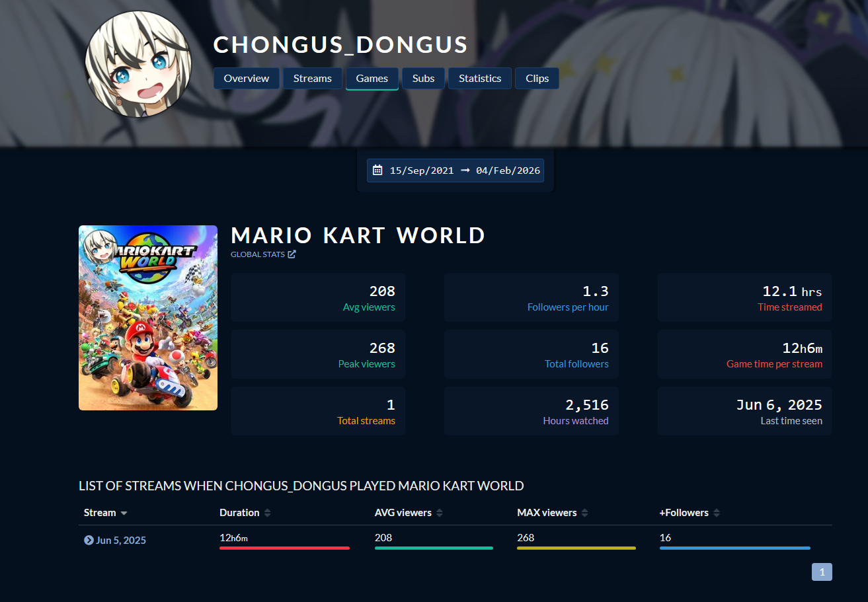Open the Overview tab
Image resolution: width=868 pixels, height=602 pixels.
(x=247, y=78)
